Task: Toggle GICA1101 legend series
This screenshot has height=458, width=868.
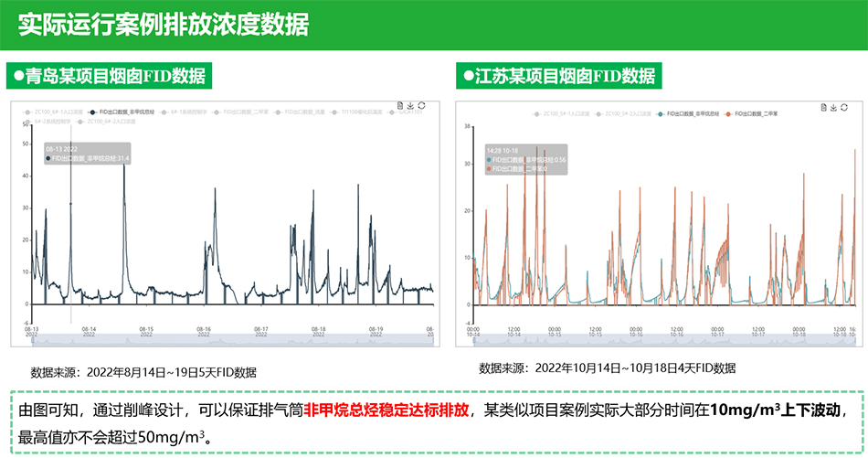Action: (x=406, y=112)
